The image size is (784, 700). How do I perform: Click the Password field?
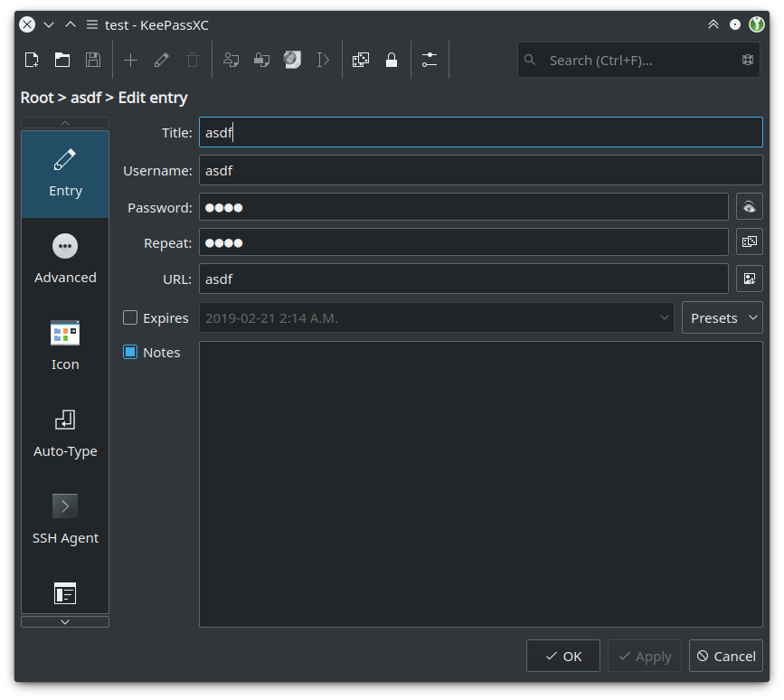tap(464, 206)
